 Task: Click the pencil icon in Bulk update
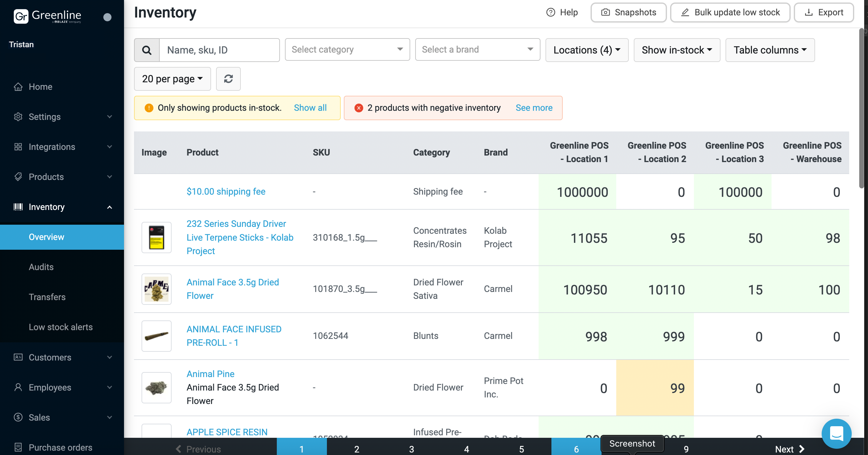[x=685, y=13]
